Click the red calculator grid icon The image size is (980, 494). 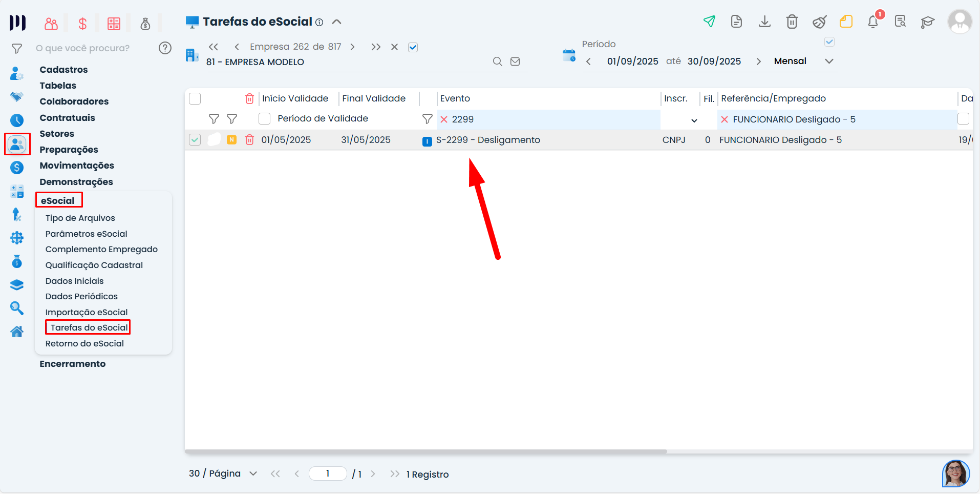point(114,24)
